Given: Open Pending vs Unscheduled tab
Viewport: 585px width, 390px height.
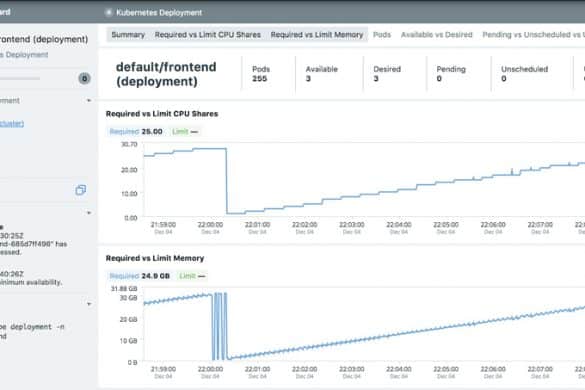Looking at the screenshot, I should [x=533, y=35].
